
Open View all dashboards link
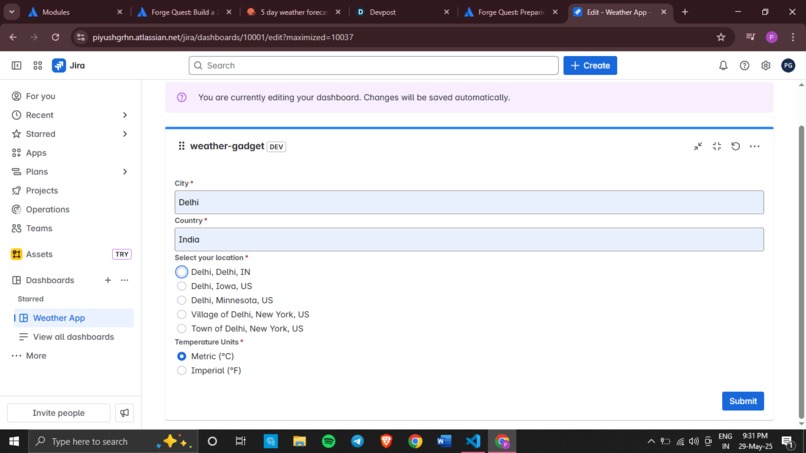pyautogui.click(x=74, y=337)
